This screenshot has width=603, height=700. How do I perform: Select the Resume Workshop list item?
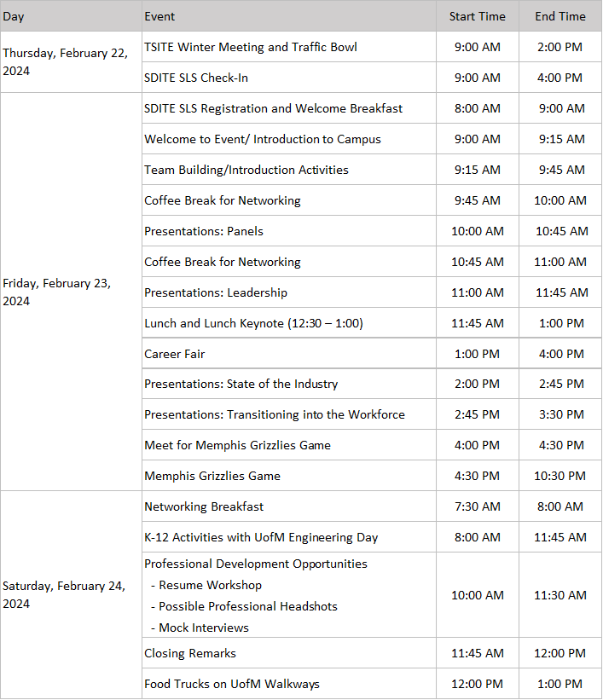pos(210,585)
